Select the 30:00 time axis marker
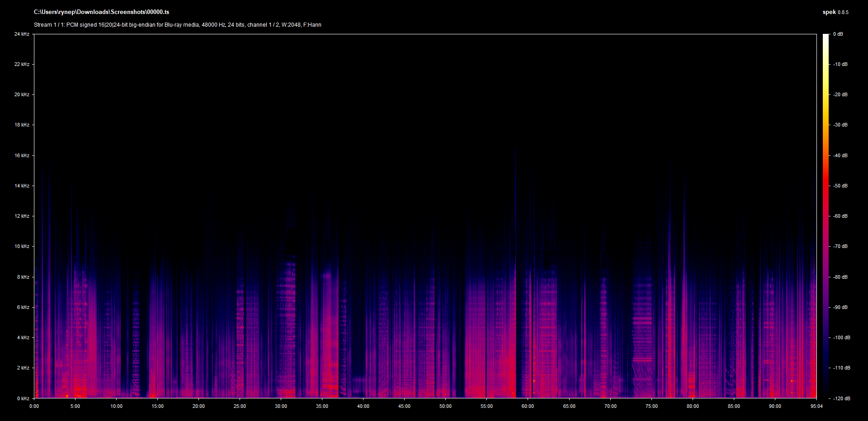The height and width of the screenshot is (421, 868). point(281,406)
